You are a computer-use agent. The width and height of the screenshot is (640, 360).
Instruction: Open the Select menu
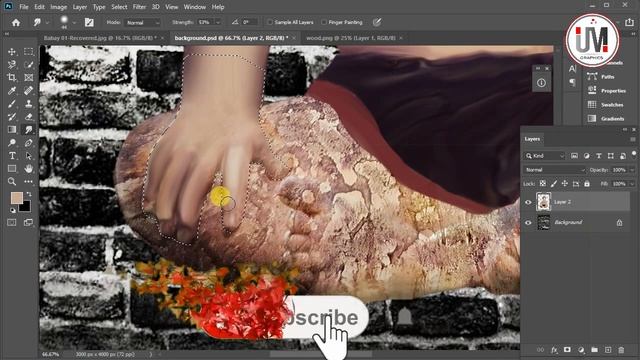click(119, 7)
